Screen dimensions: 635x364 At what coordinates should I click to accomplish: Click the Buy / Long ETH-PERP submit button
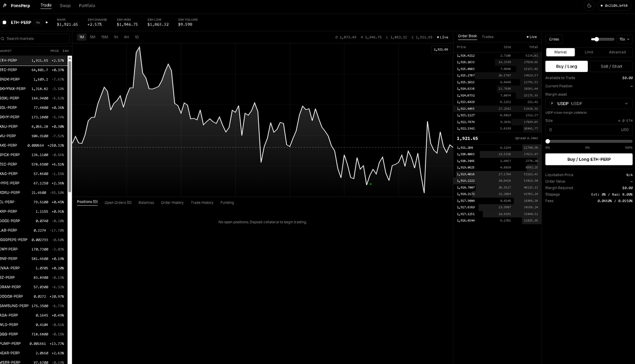[589, 159]
